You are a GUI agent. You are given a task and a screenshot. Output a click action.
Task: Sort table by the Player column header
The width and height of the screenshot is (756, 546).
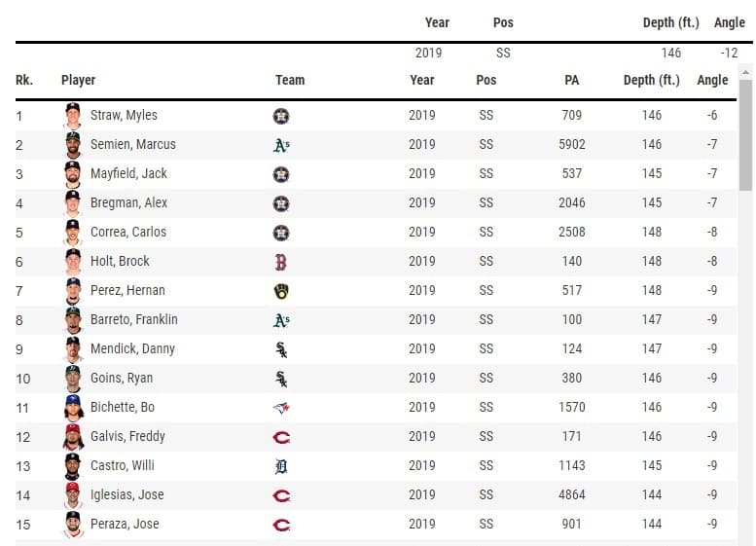click(x=78, y=80)
